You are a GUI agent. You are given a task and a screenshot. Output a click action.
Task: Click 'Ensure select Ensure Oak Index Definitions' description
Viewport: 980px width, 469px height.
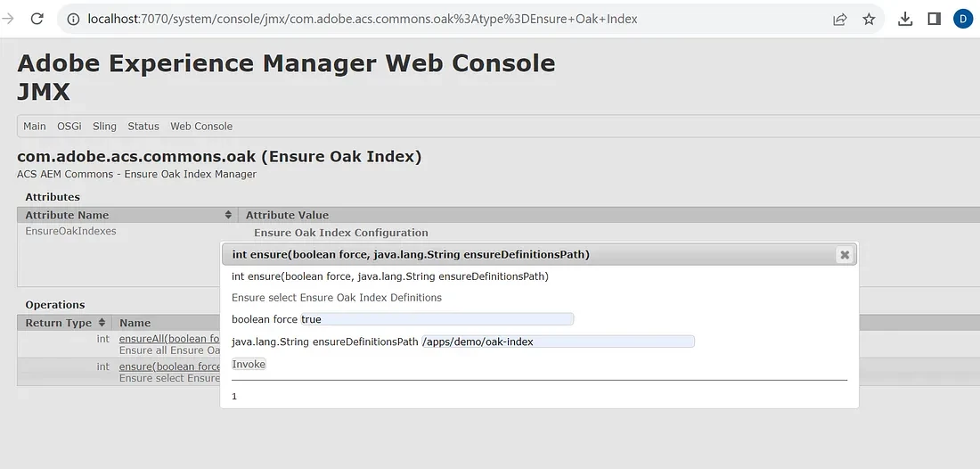pos(337,298)
